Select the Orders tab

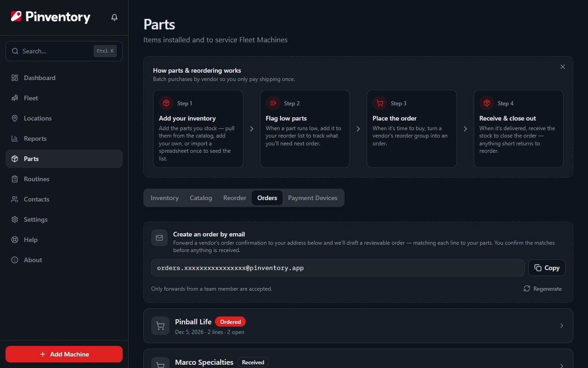pyautogui.click(x=267, y=198)
